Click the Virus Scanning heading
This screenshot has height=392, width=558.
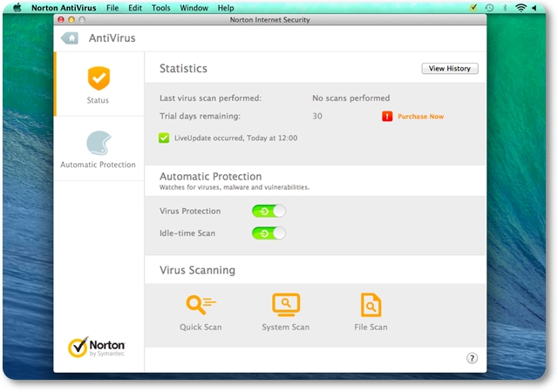tap(198, 270)
